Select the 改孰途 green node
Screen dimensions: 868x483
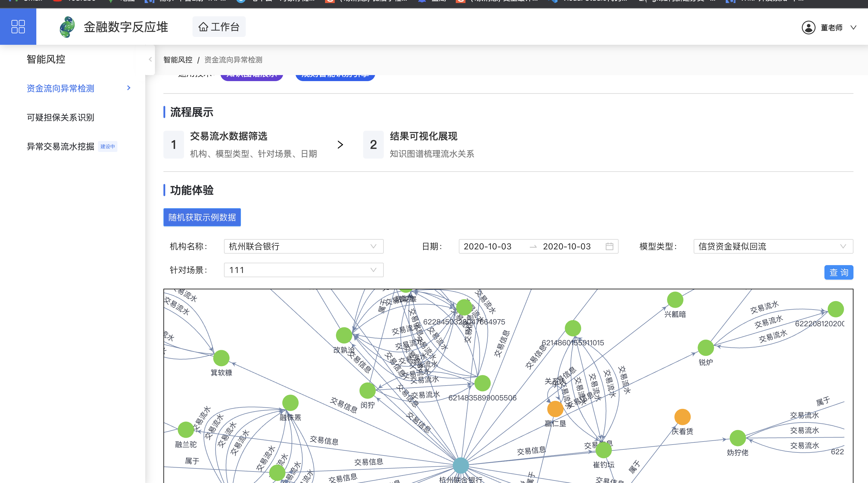[344, 335]
